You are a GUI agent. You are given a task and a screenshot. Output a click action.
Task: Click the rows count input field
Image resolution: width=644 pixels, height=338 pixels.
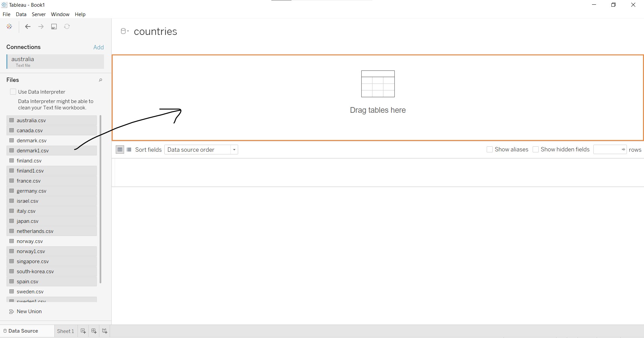tap(607, 149)
